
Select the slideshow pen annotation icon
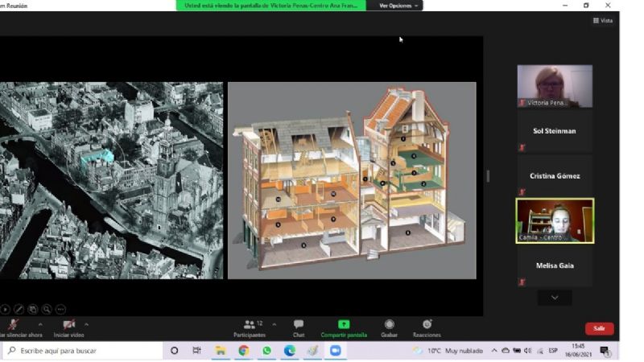[19, 309]
